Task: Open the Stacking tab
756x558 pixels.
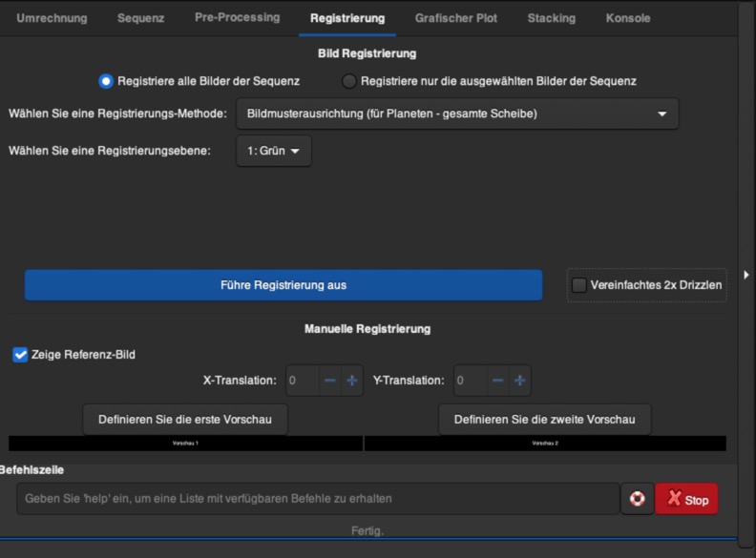Action: coord(551,18)
